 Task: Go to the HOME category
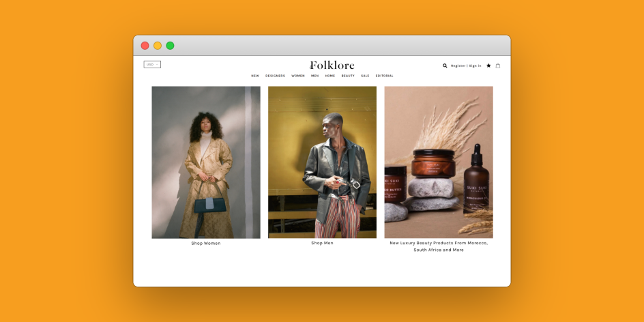(330, 76)
